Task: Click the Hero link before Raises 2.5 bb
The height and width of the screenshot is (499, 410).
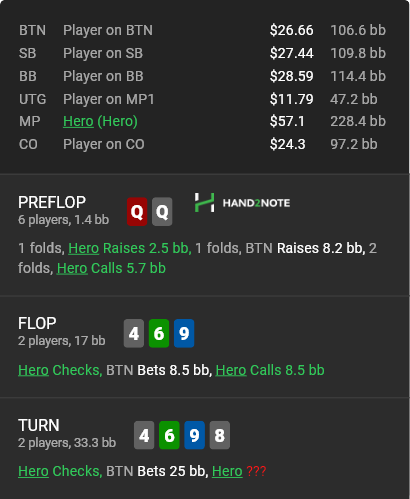Action: pos(84,248)
